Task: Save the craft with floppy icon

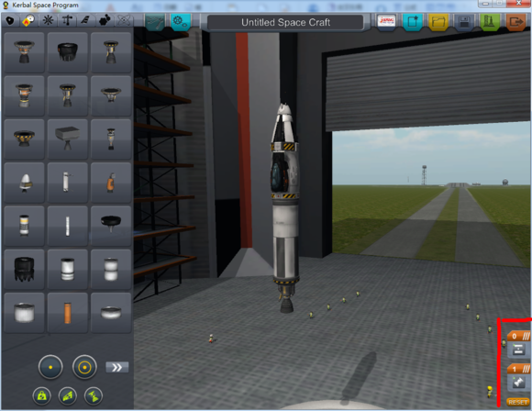Action: click(464, 22)
